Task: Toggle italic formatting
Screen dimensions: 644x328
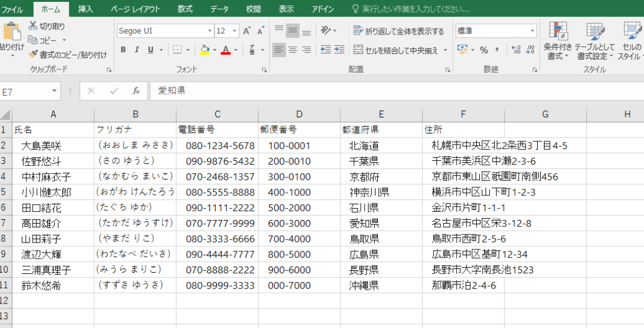Action: 137,50
